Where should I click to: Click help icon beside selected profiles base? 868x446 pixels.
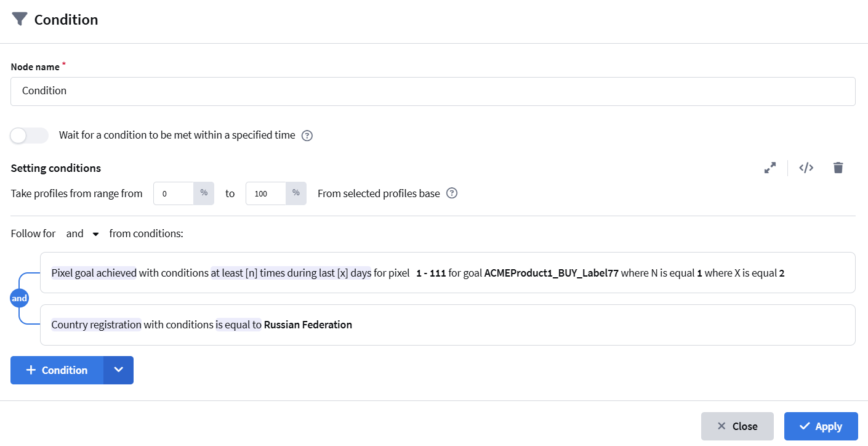click(452, 193)
